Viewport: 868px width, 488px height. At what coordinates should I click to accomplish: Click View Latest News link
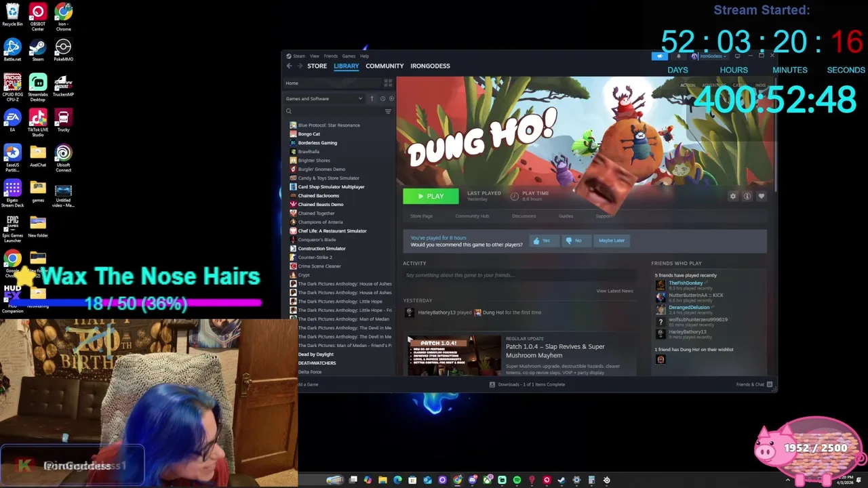(614, 291)
